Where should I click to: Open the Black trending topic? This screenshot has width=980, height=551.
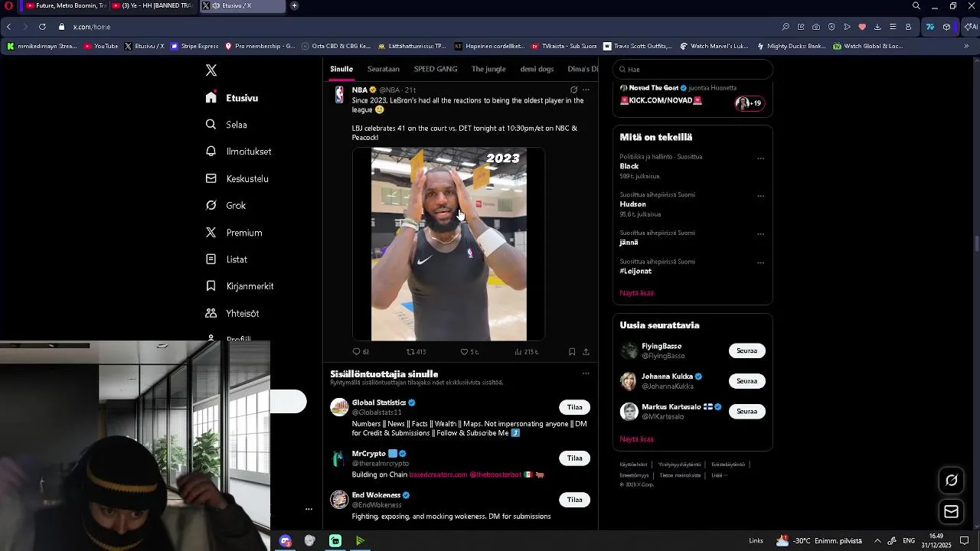629,166
